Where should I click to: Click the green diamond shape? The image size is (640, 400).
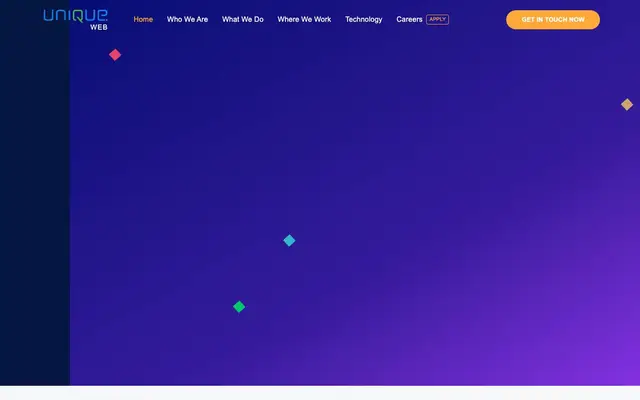coord(239,307)
